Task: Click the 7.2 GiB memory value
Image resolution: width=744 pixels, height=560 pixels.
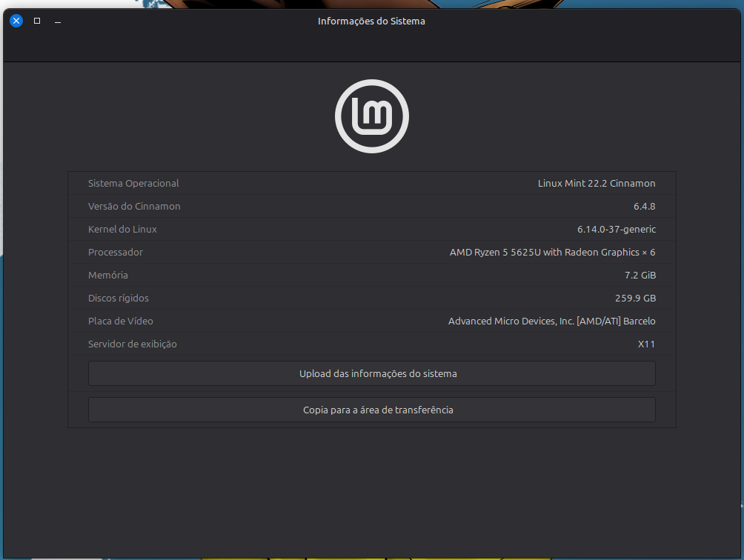Action: 640,275
